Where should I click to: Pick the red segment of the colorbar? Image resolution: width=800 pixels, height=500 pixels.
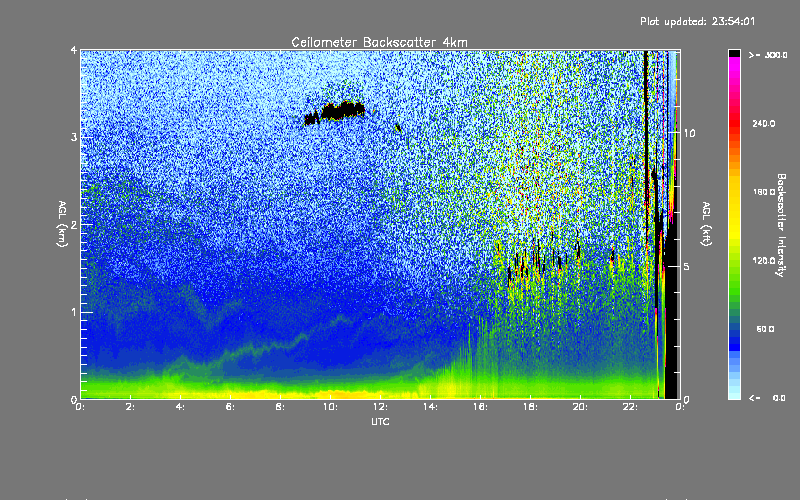(734, 122)
